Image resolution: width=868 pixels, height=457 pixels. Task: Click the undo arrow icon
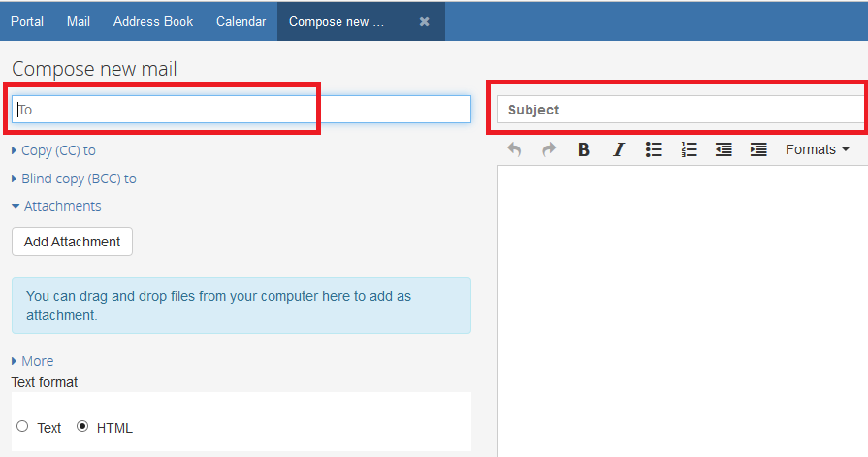pyautogui.click(x=514, y=149)
